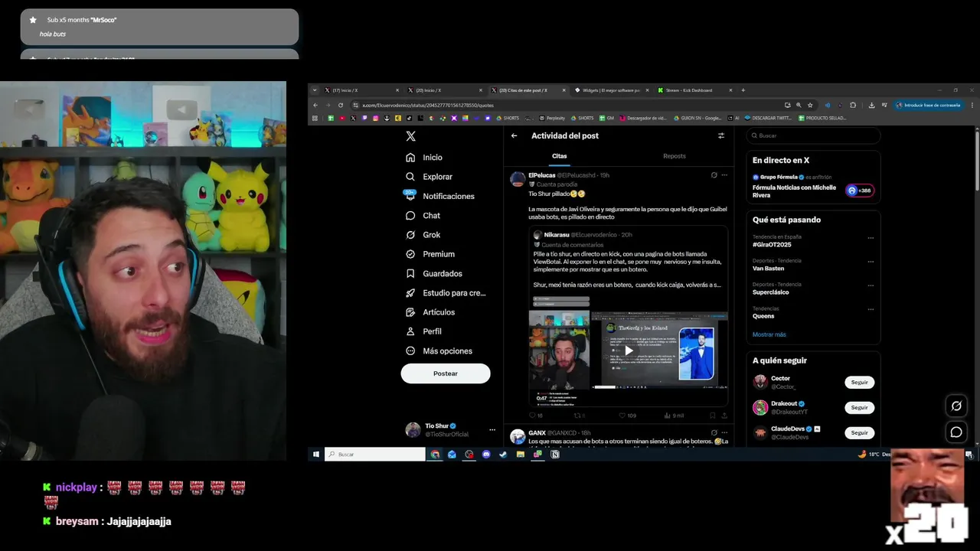Click the browser back arrow
The height and width of the screenshot is (551, 980).
pos(315,105)
